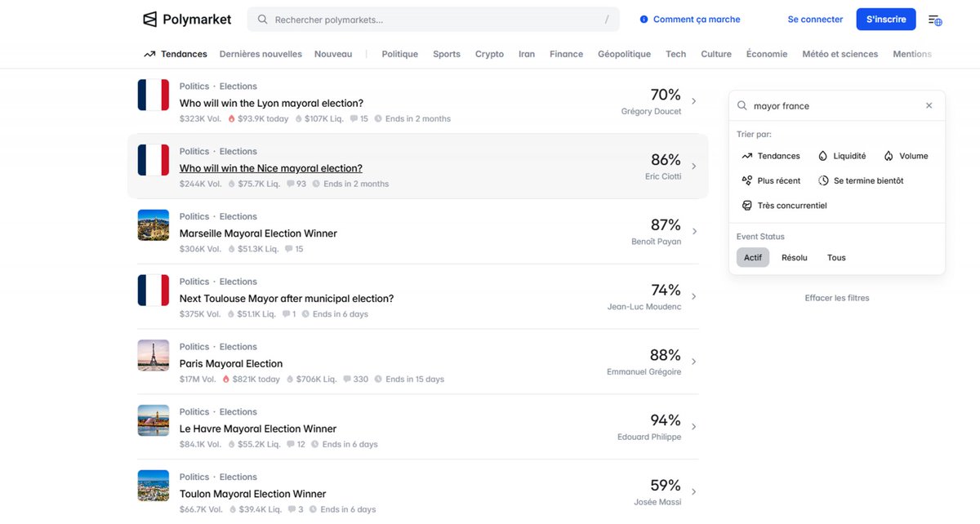The height and width of the screenshot is (524, 980).
Task: Expand the Lyon mayoral election chevron
Action: (x=694, y=101)
